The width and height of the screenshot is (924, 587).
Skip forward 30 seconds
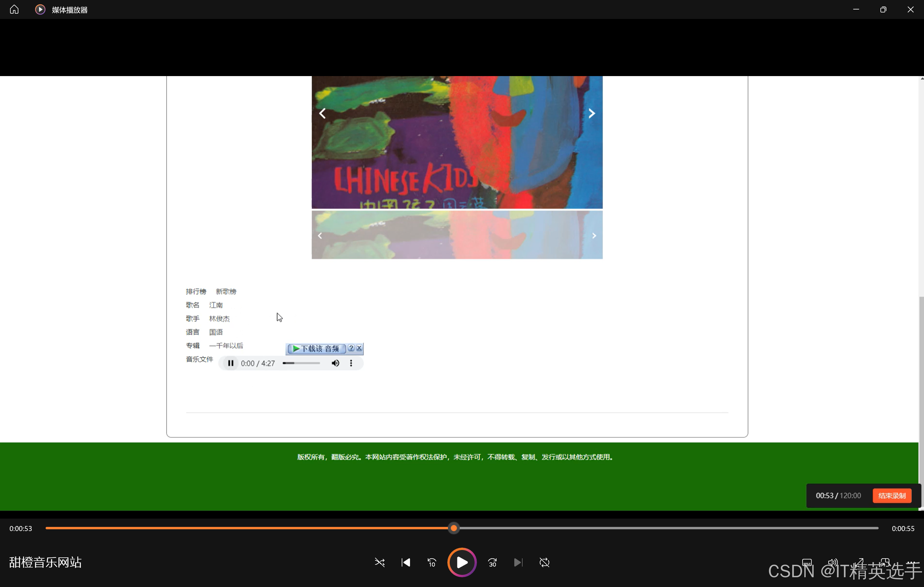pyautogui.click(x=492, y=562)
